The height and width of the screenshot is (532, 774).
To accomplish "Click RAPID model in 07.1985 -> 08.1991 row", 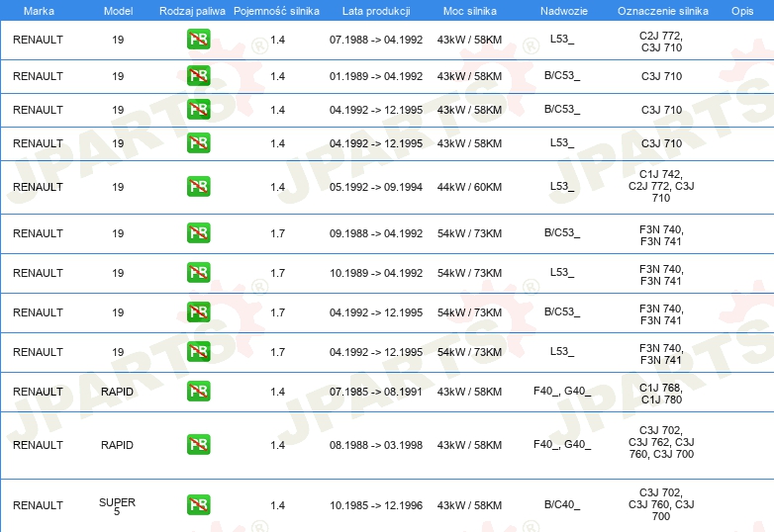I will [117, 392].
